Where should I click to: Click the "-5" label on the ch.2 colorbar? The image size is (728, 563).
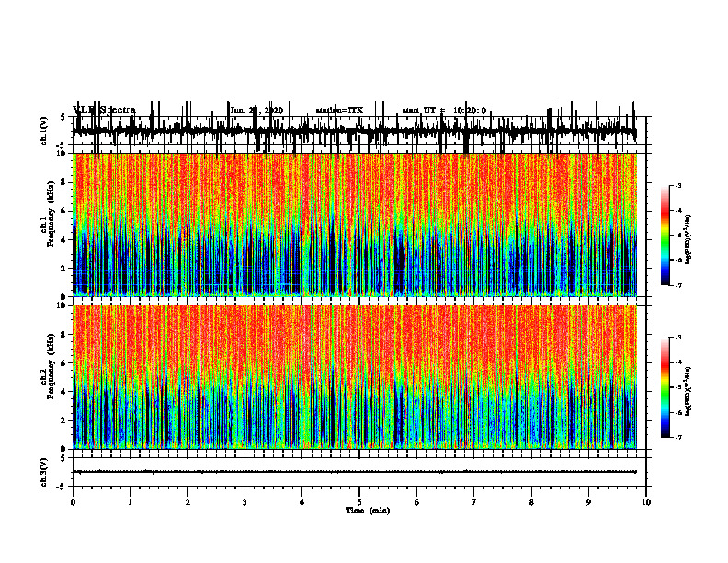tap(678, 387)
